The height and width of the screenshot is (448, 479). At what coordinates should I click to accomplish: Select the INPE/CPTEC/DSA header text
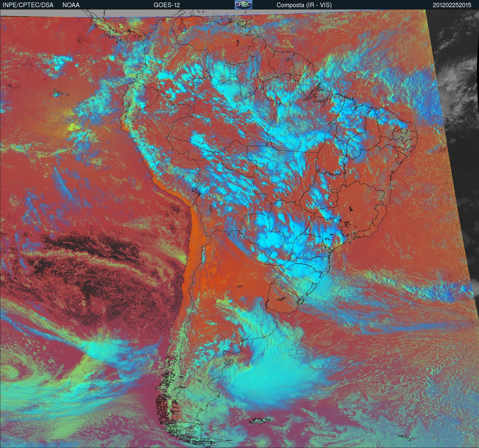click(28, 5)
